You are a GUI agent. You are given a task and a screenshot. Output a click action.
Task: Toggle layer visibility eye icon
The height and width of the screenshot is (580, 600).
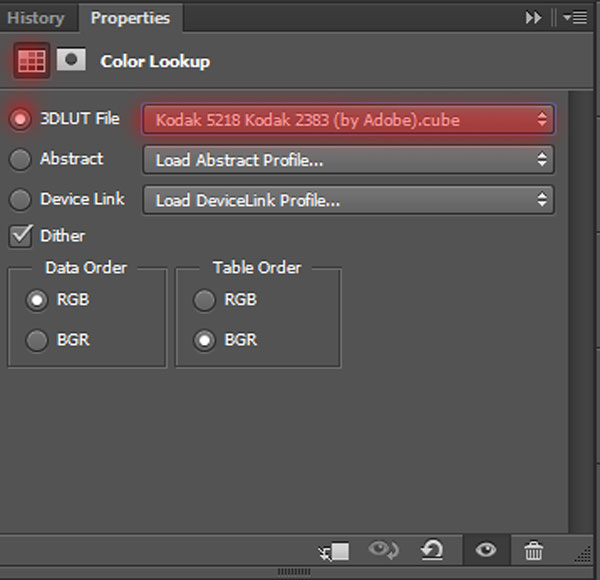point(486,551)
